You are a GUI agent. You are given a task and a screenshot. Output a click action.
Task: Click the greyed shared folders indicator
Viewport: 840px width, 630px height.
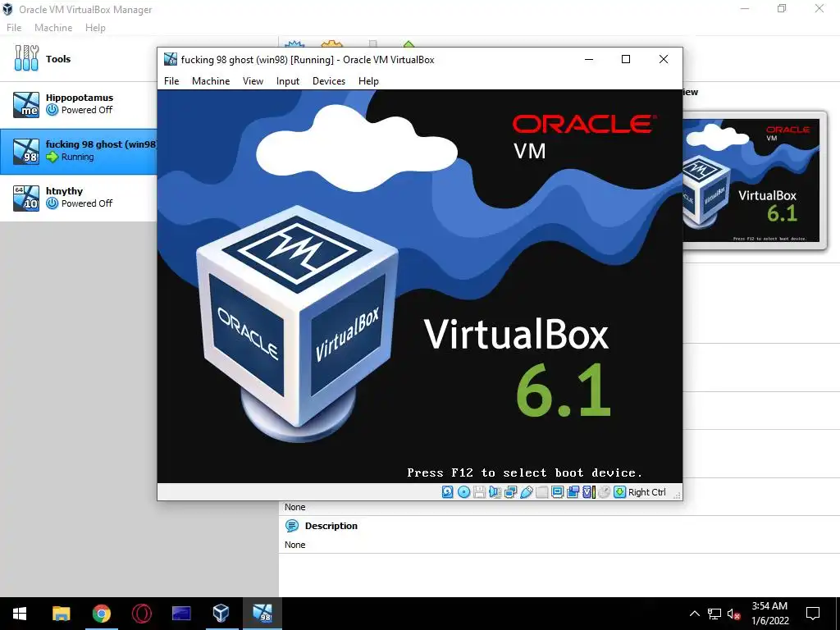click(541, 492)
